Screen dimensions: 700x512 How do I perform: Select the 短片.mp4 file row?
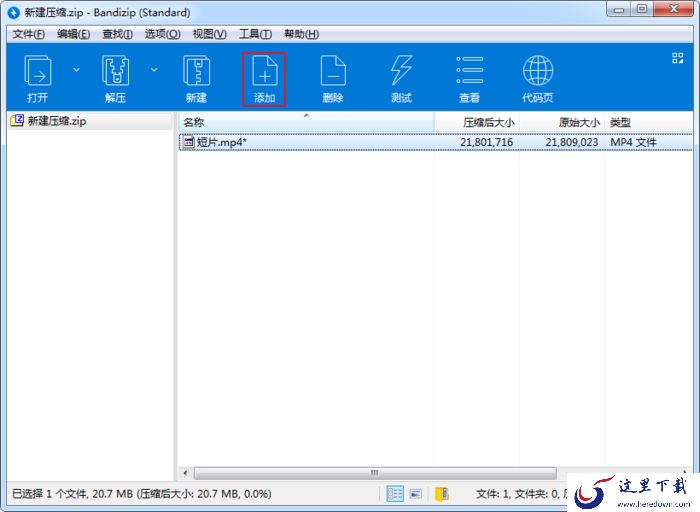coord(435,142)
